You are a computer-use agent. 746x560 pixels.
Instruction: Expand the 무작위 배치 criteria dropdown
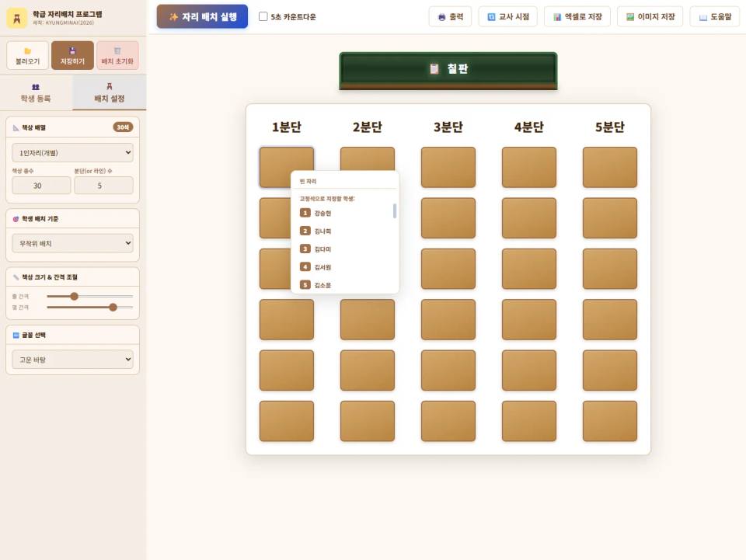(72, 243)
